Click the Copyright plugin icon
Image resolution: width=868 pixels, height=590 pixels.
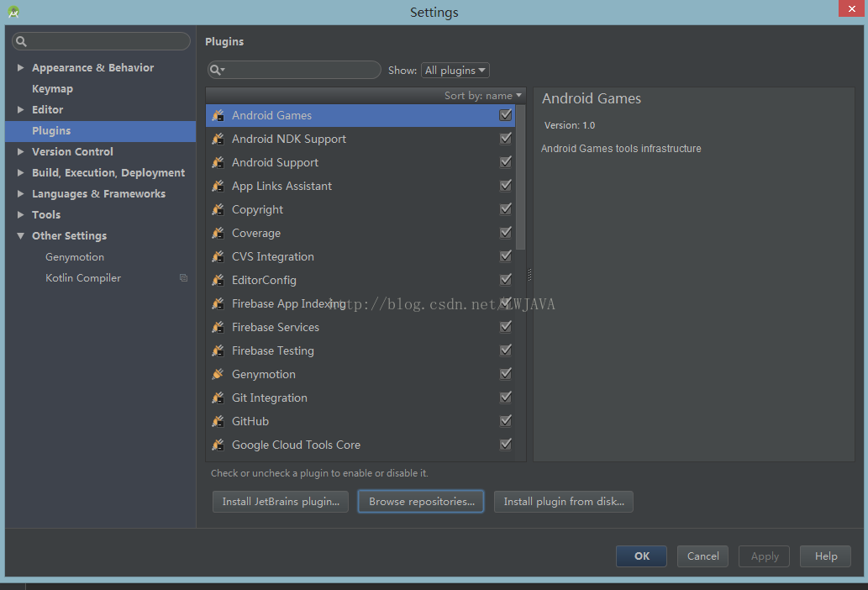[218, 209]
